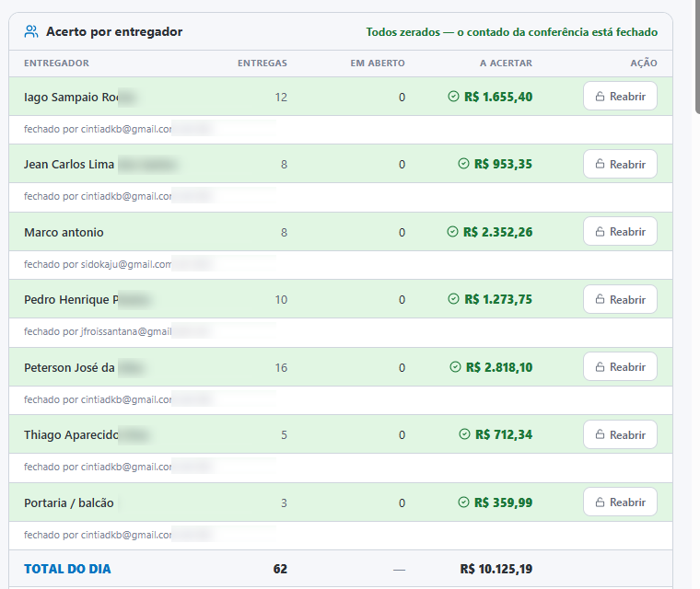The height and width of the screenshot is (589, 700).
Task: Click the amount R$ 712,34
Action: [504, 434]
